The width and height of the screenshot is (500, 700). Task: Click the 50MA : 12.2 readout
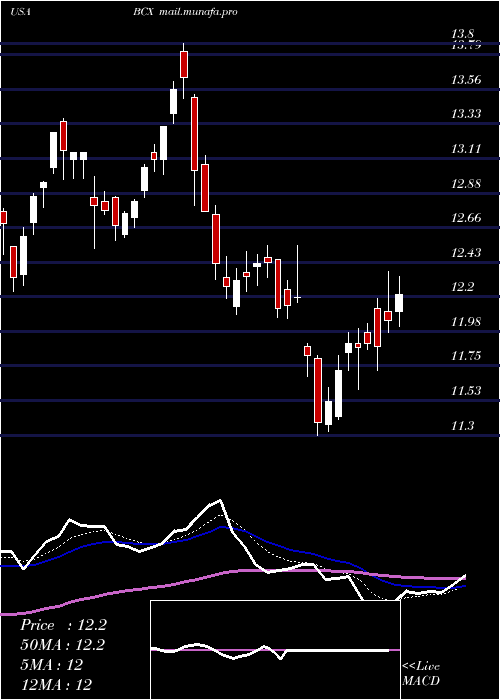[63, 645]
